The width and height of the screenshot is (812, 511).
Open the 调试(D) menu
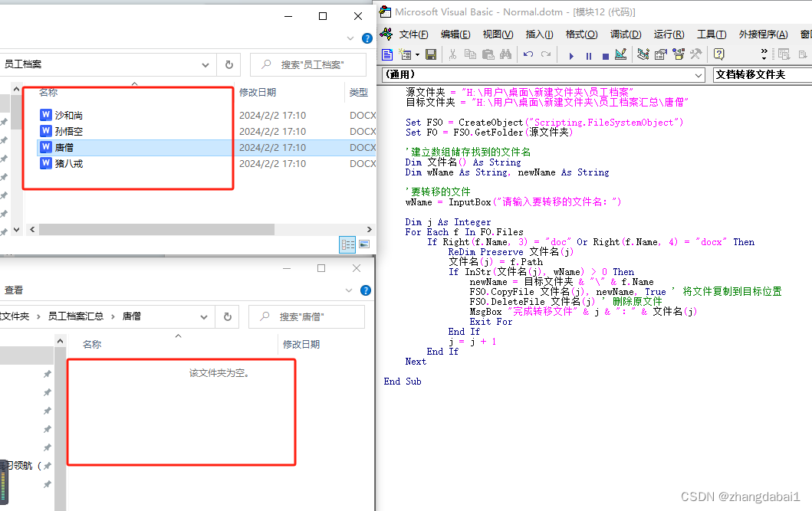point(626,34)
